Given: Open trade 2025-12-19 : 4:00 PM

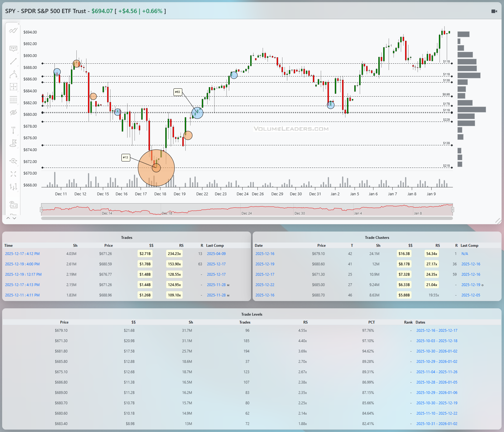Looking at the screenshot, I should click(x=22, y=264).
